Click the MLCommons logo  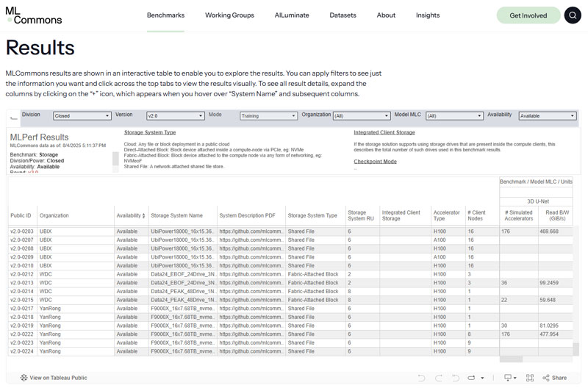34,15
